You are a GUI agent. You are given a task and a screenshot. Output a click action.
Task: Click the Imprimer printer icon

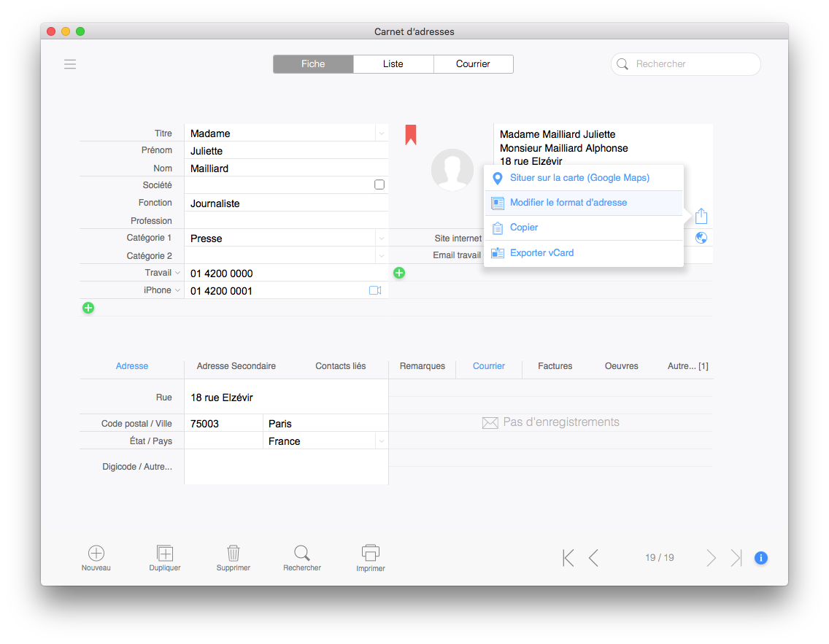click(x=371, y=553)
